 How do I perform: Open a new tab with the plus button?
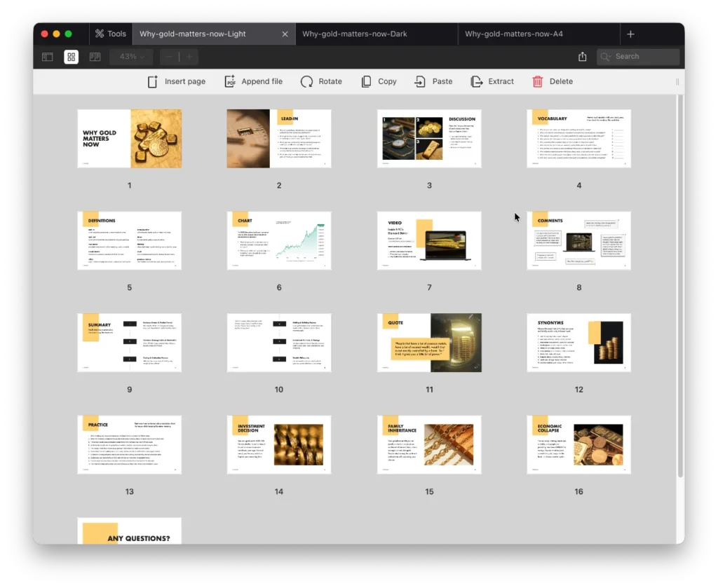[630, 33]
